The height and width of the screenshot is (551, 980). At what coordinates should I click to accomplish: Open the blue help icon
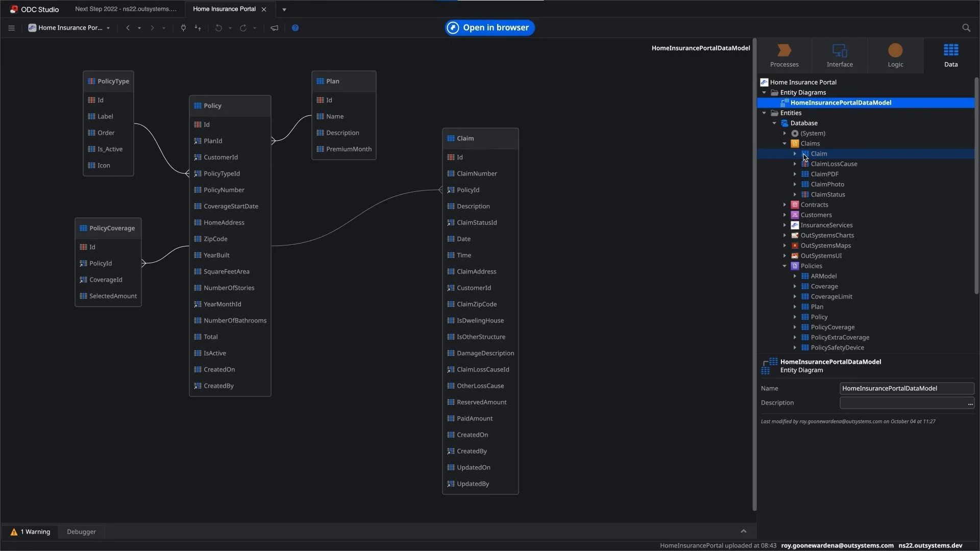(295, 28)
